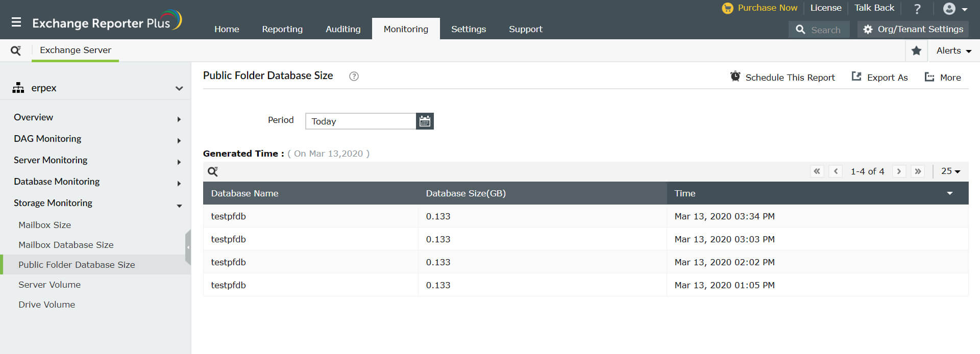The width and height of the screenshot is (980, 354).
Task: Open Server Volume report
Action: click(x=50, y=285)
